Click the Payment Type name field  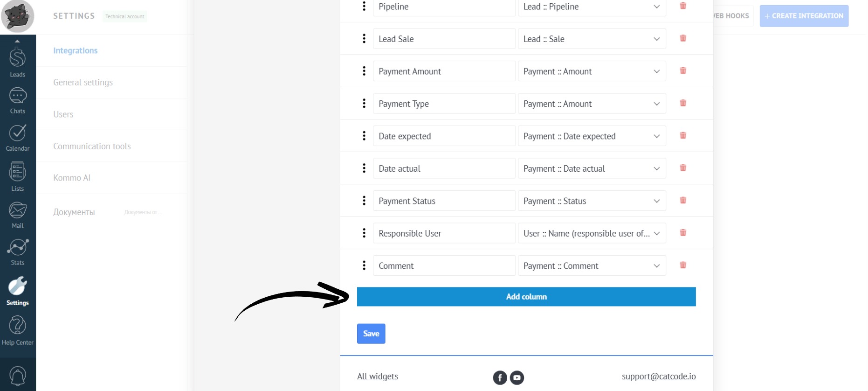(444, 104)
